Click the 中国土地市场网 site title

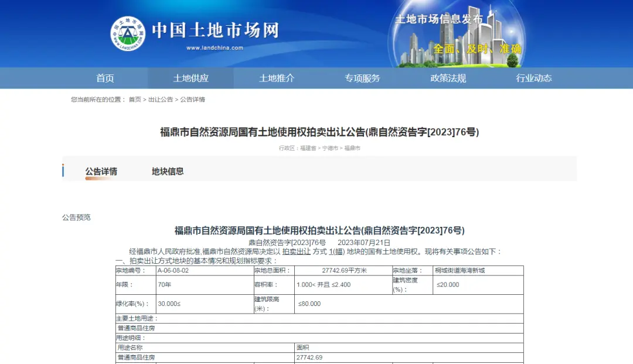click(216, 30)
